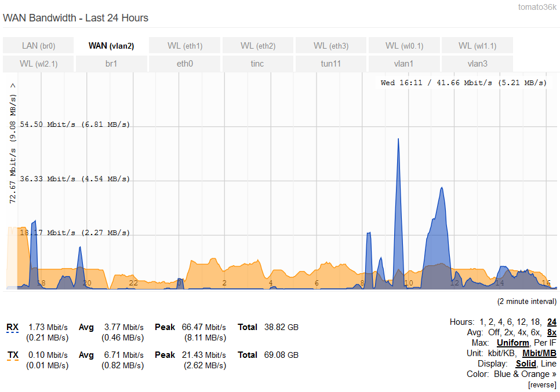Open the vlan1 interface tab
560x392 pixels.
404,64
